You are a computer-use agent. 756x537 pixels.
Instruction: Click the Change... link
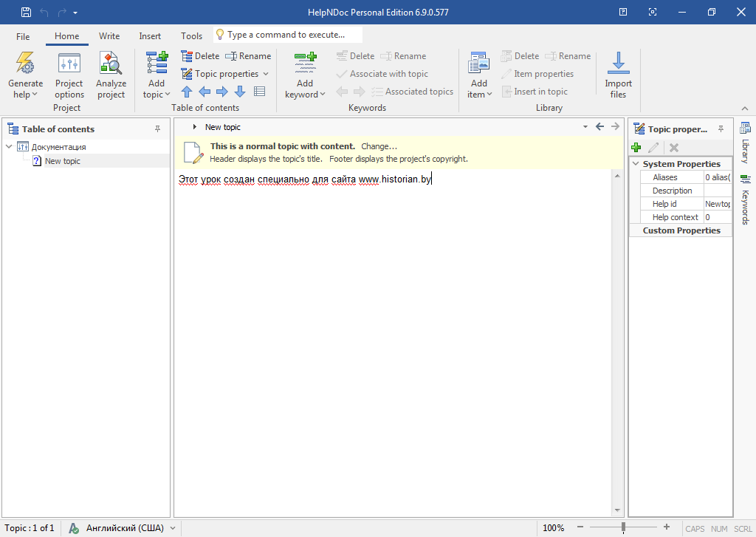coord(379,146)
